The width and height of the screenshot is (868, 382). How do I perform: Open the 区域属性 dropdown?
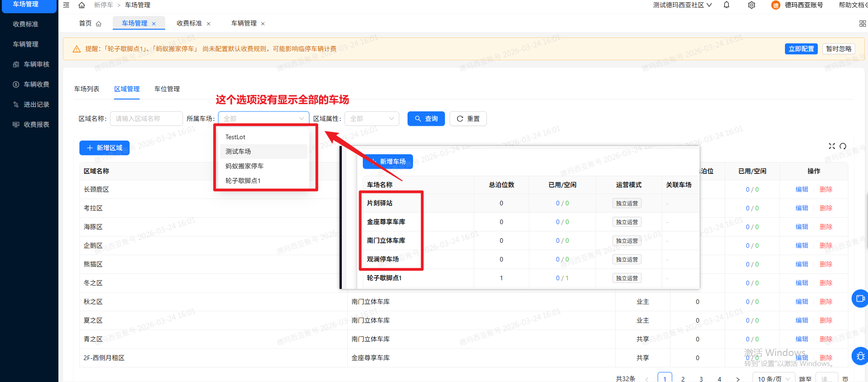pyautogui.click(x=372, y=119)
